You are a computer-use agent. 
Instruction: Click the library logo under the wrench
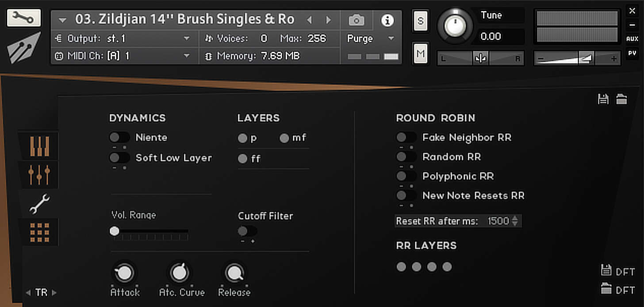click(24, 48)
